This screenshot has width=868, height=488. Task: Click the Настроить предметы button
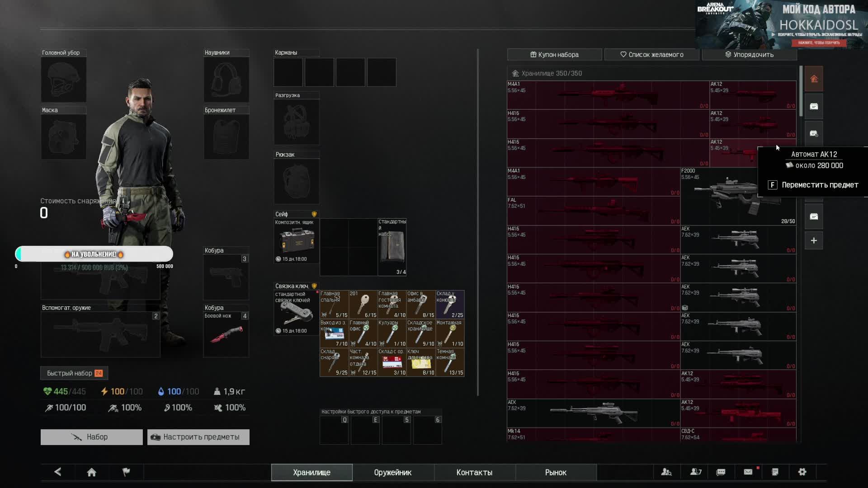click(198, 437)
